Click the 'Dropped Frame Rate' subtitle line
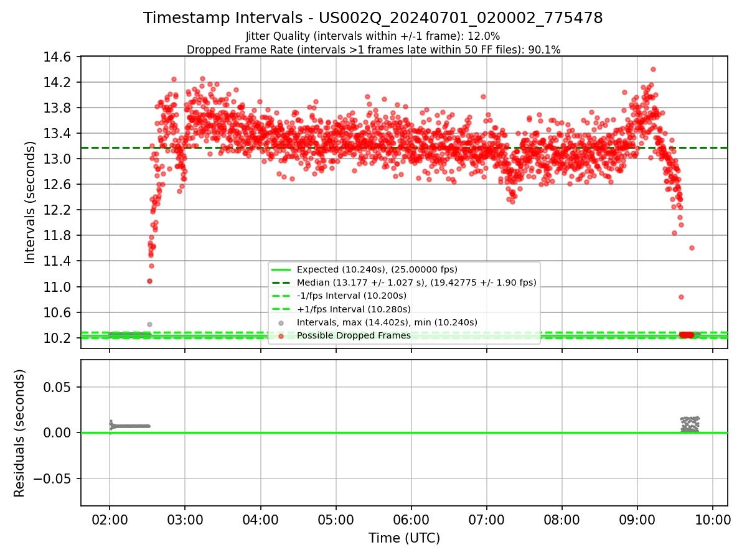 pos(374,50)
